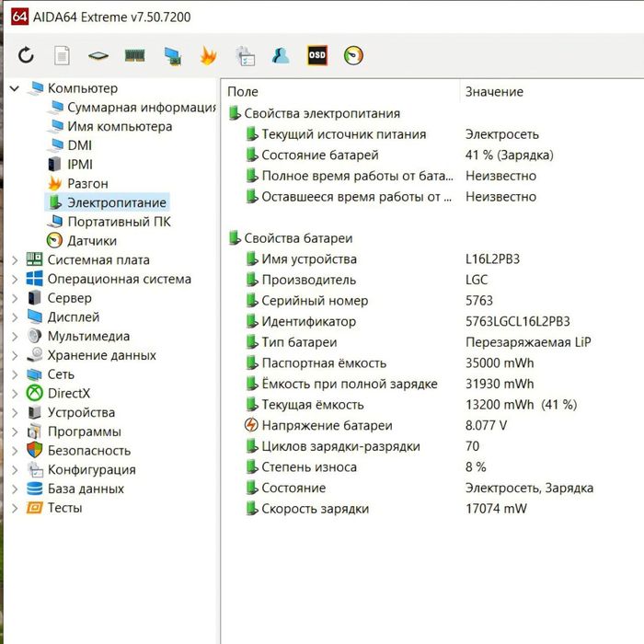Open the preferences checklist toolbar icon

click(x=246, y=56)
